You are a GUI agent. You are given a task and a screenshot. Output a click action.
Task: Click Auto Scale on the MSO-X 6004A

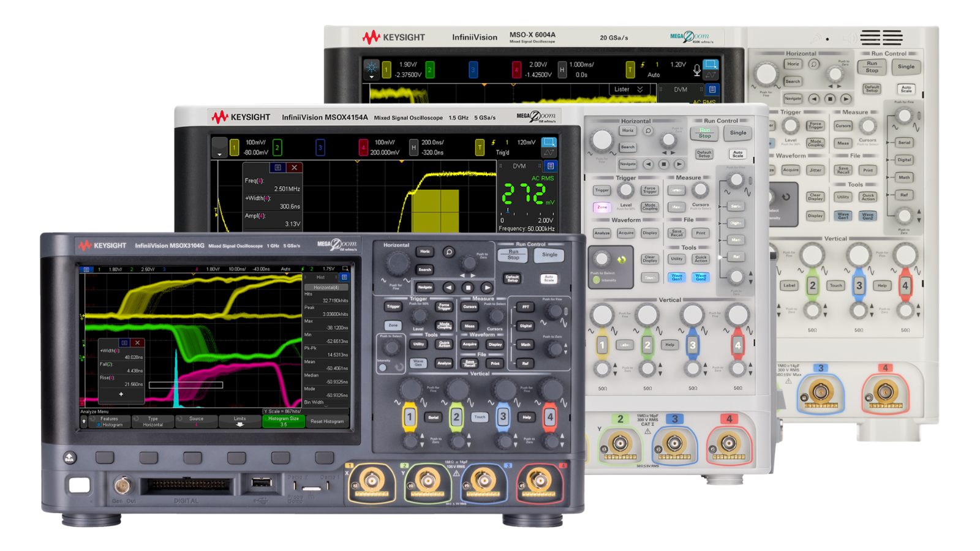(906, 89)
